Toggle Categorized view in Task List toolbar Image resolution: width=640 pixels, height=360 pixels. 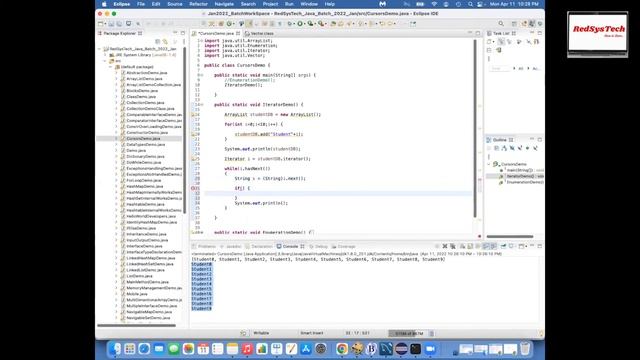(501, 42)
